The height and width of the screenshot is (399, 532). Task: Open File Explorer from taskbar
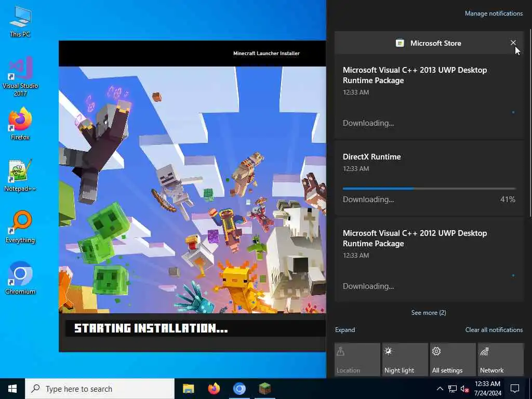pos(188,389)
